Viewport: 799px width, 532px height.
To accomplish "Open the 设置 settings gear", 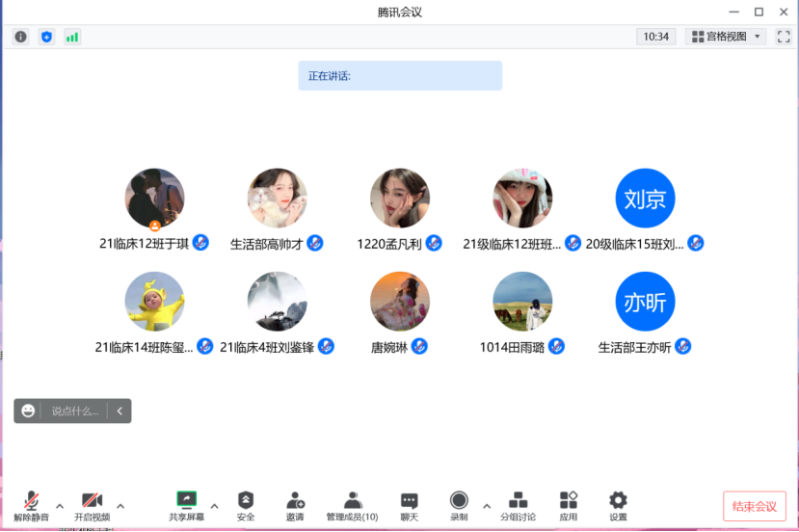I will click(x=618, y=505).
